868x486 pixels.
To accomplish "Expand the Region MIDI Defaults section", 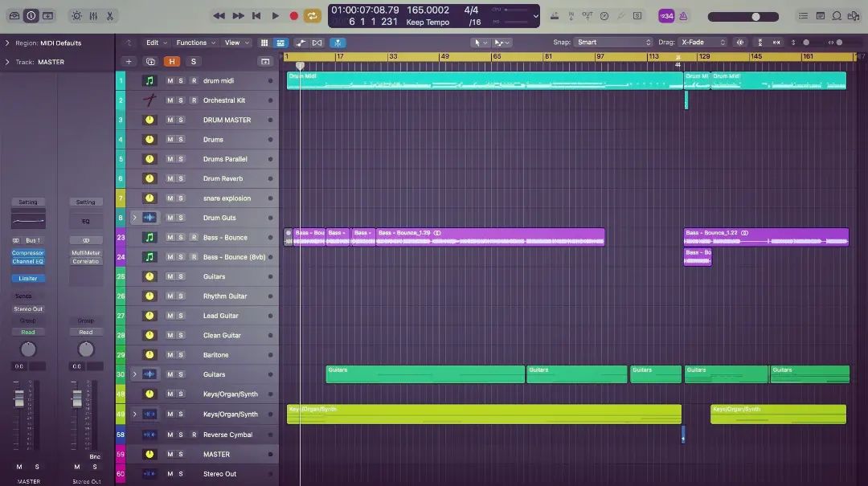I will point(7,43).
